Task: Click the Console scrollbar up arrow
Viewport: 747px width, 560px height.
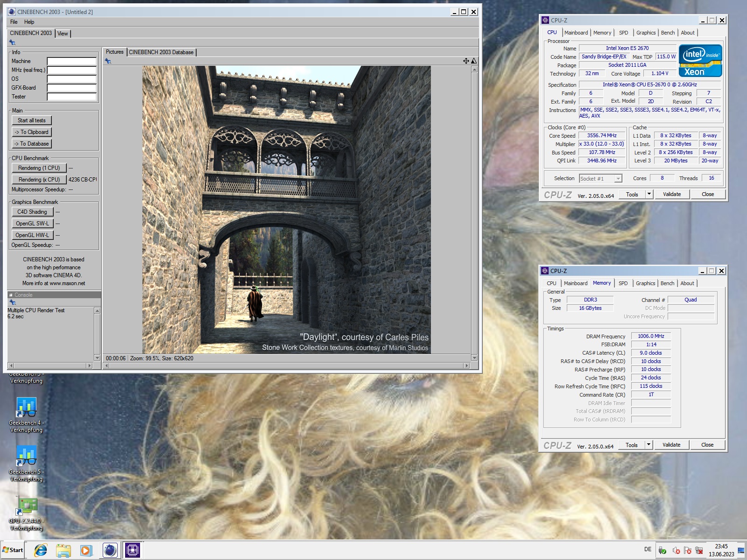Action: pos(97,311)
